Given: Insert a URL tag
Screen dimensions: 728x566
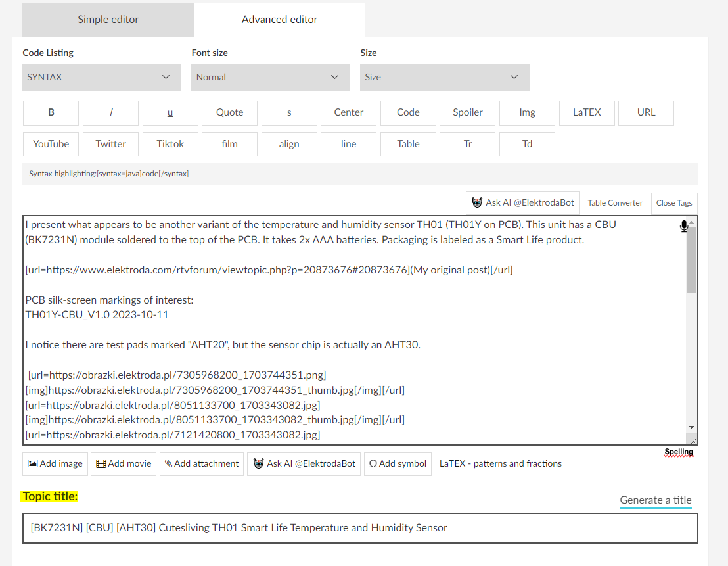Looking at the screenshot, I should (647, 112).
